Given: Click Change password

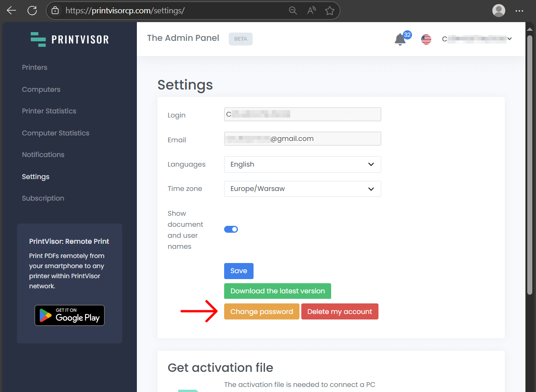Looking at the screenshot, I should (261, 311).
